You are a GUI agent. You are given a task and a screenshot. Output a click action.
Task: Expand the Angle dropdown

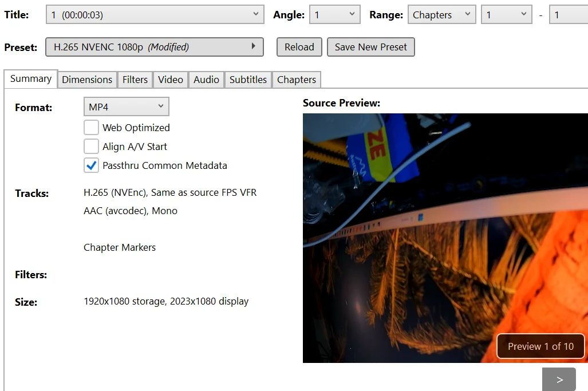click(x=334, y=15)
